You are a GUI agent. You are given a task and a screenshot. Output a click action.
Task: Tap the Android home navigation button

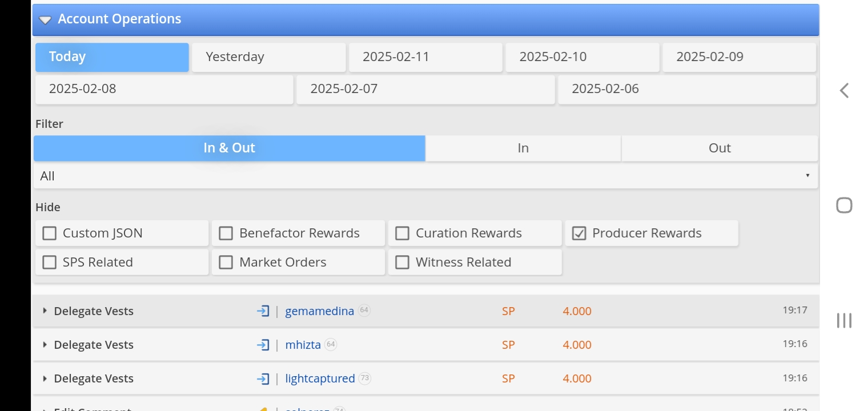click(x=844, y=205)
